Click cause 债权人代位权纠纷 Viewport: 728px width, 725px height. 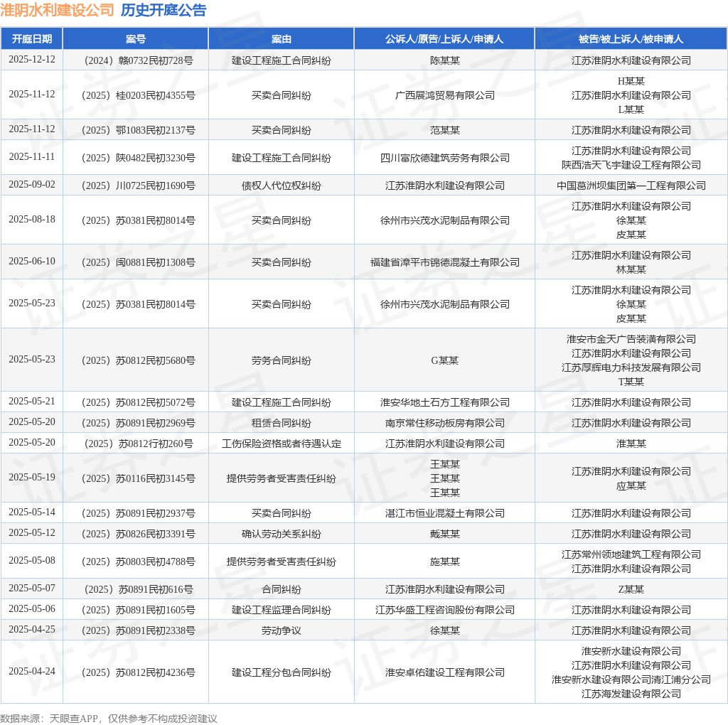(x=282, y=186)
